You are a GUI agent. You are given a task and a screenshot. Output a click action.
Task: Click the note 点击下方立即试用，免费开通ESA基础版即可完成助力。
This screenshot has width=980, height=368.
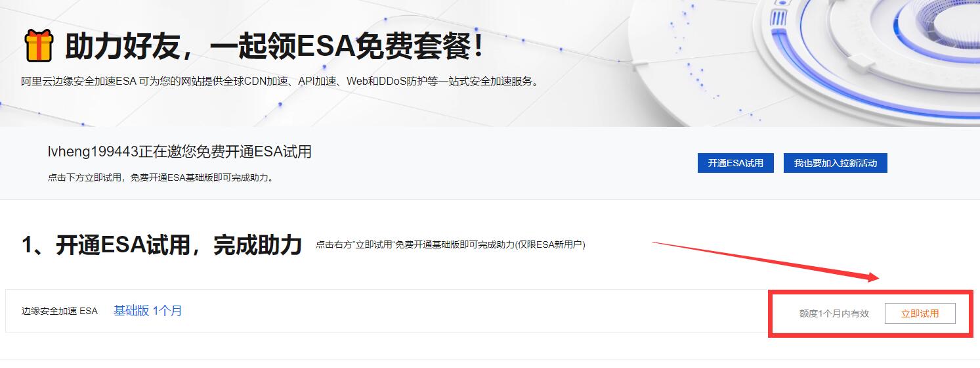[x=161, y=177]
